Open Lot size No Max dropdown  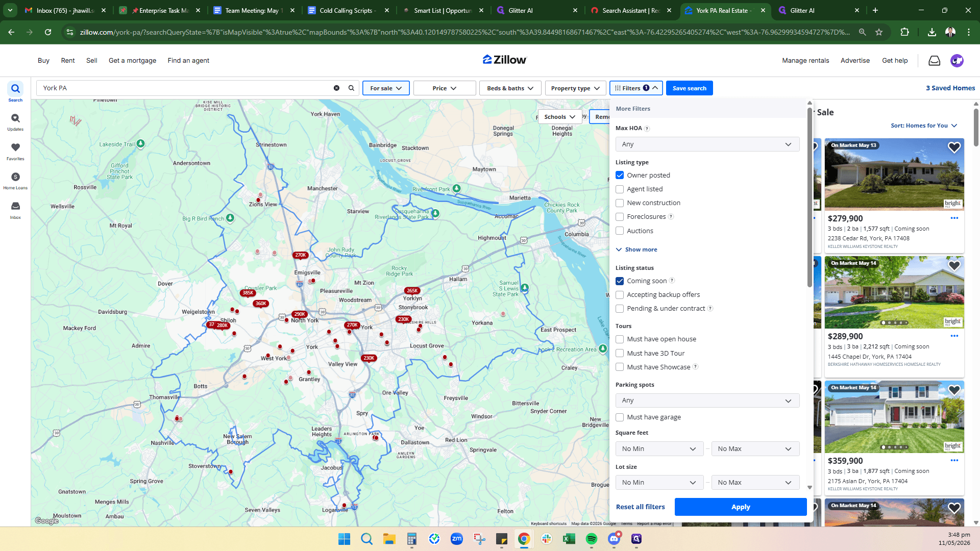point(755,483)
